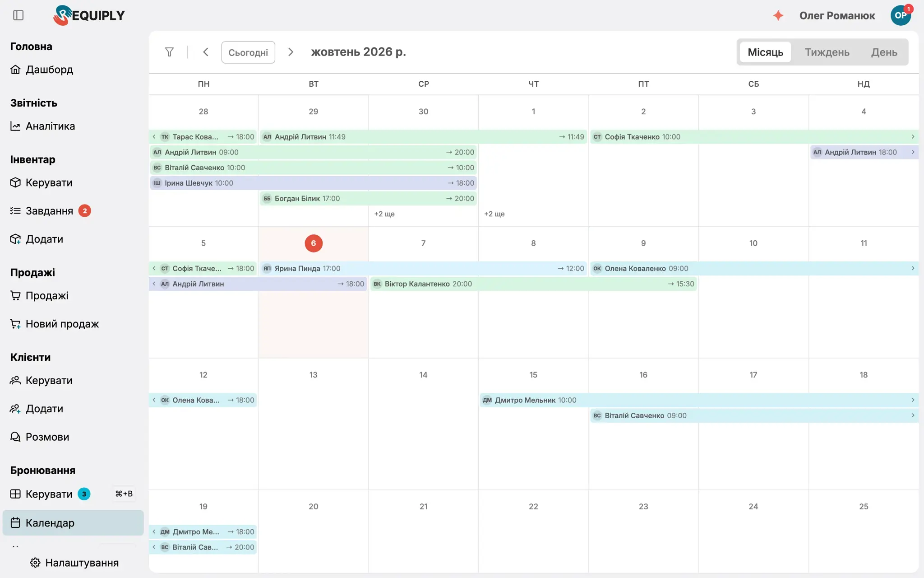Toggle the sidebar panel icon

(x=18, y=15)
